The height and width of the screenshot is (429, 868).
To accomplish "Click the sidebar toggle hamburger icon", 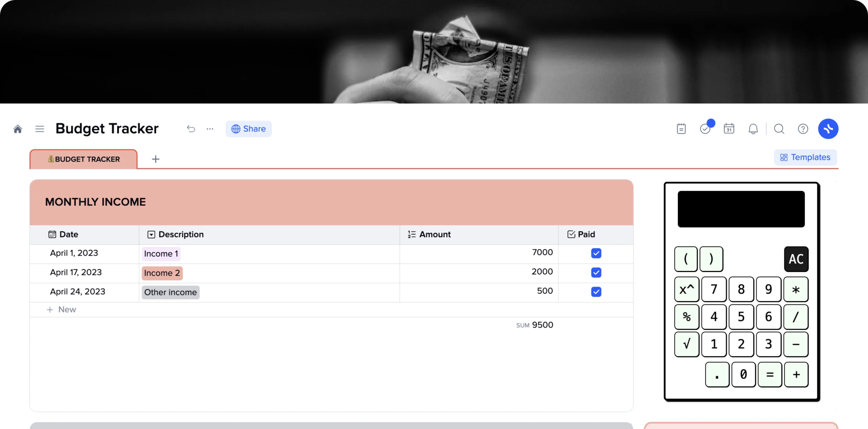I will (x=39, y=129).
